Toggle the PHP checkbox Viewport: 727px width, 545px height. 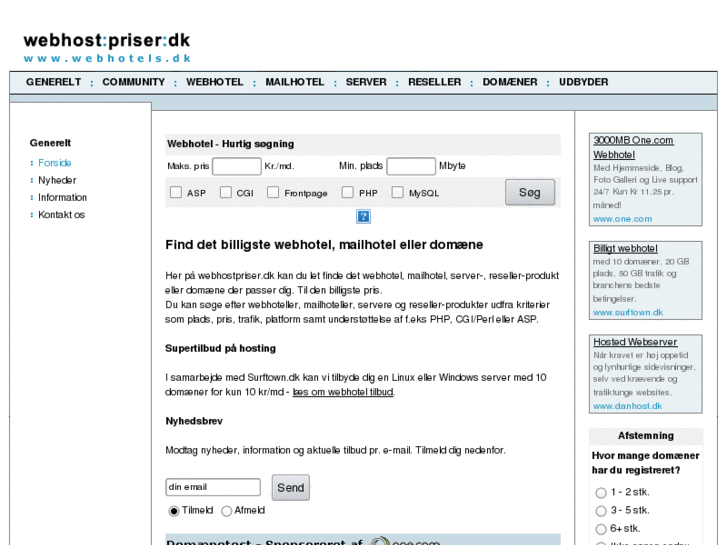[347, 192]
